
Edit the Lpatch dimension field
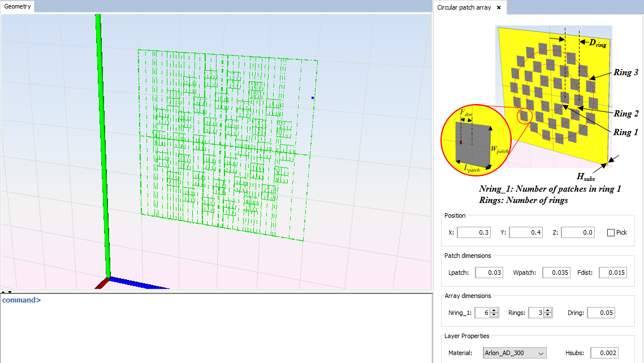click(489, 273)
